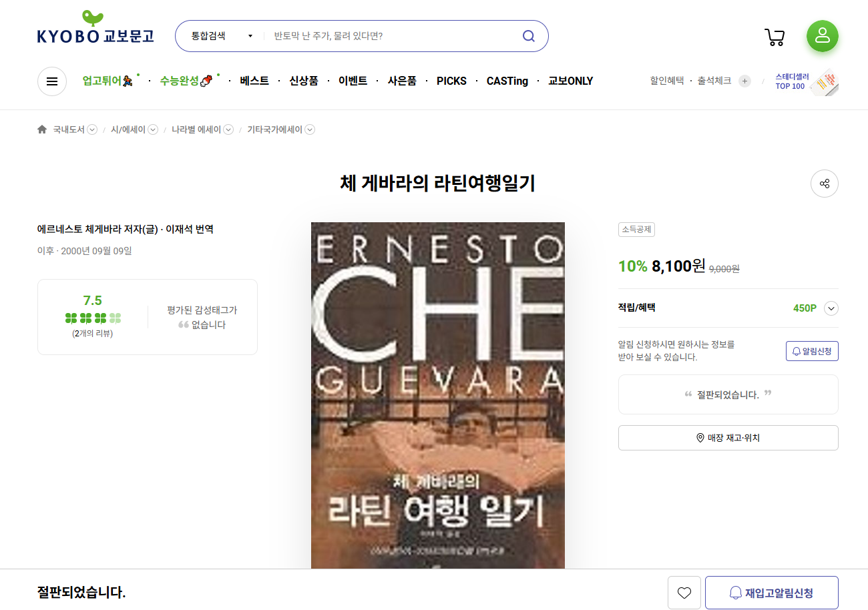Click the 450P points value
The image size is (868, 610).
click(805, 308)
